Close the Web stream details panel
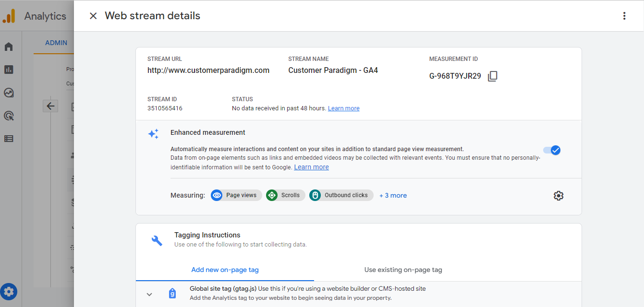The height and width of the screenshot is (307, 644). tap(93, 16)
